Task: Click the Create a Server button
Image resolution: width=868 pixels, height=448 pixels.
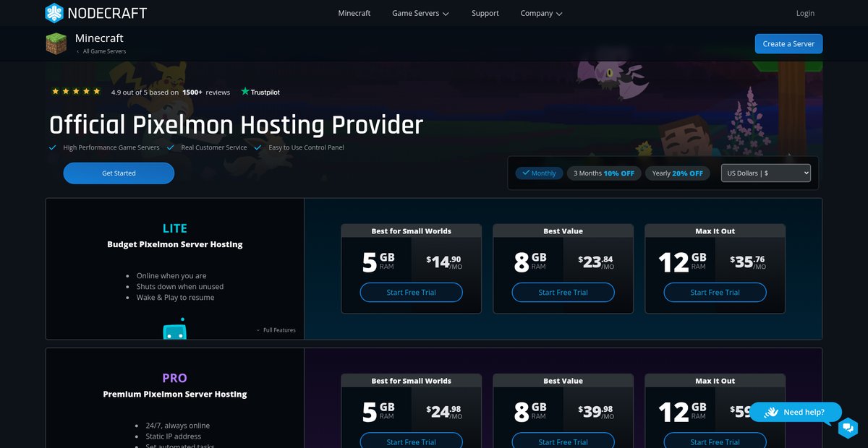Action: pos(788,43)
